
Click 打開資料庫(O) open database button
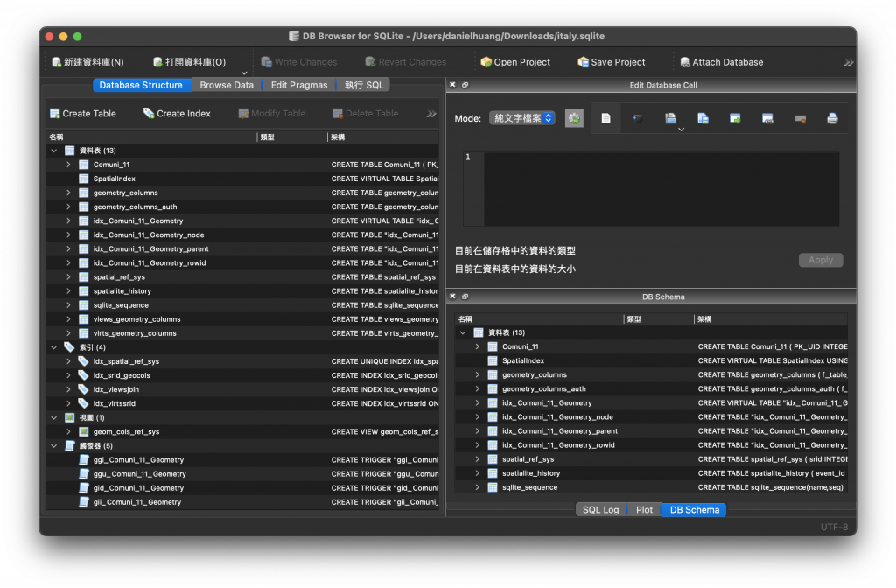pos(189,62)
